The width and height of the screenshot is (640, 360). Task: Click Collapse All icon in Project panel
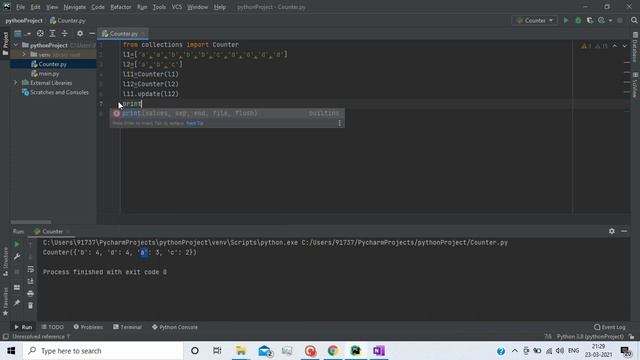click(x=64, y=33)
